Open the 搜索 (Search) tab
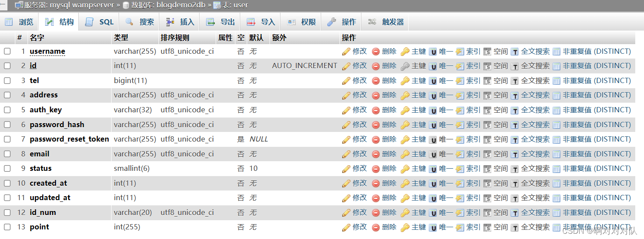644x239 pixels. click(140, 22)
